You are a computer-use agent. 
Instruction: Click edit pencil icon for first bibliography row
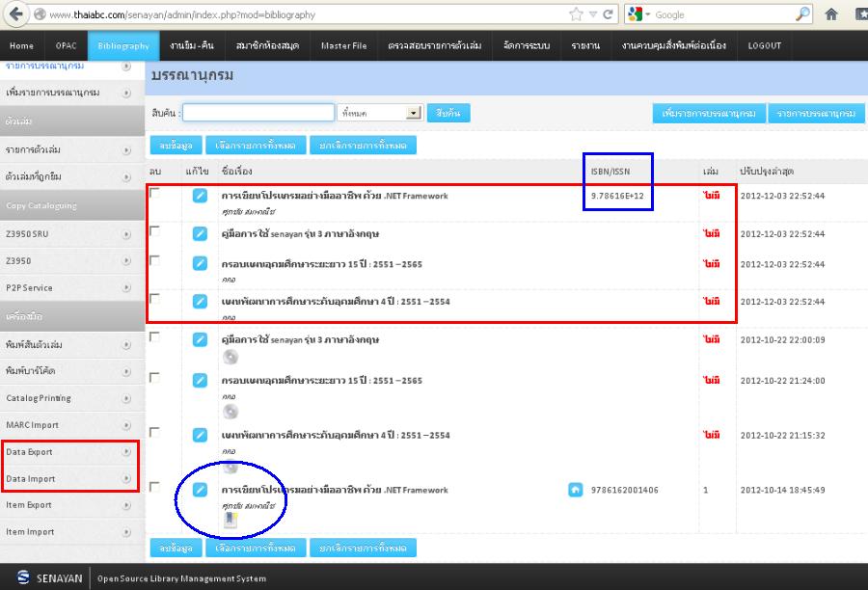(200, 196)
